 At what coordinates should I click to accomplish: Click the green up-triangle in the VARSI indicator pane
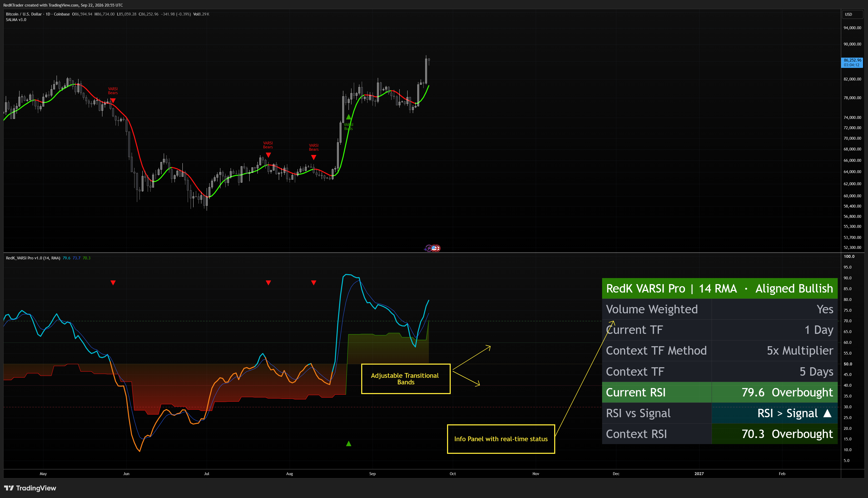click(348, 444)
